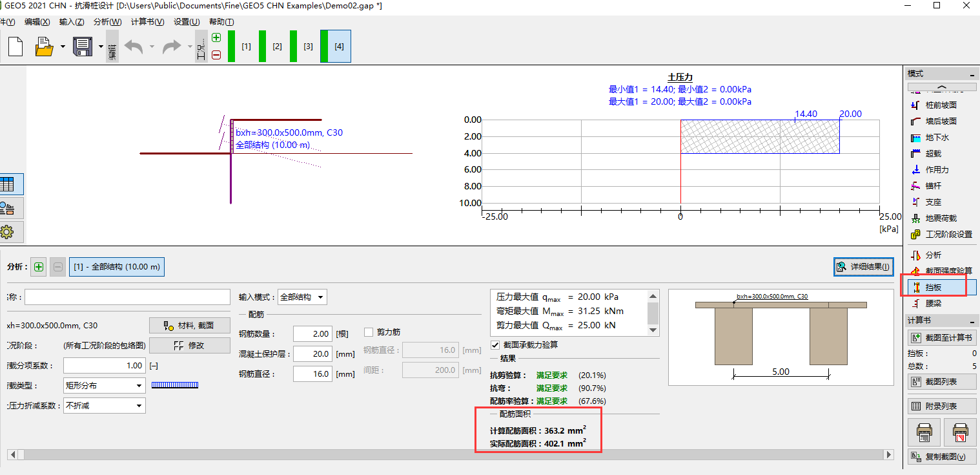This screenshot has height=475, width=980.
Task: Click the print report printer icon
Action: pos(924,432)
